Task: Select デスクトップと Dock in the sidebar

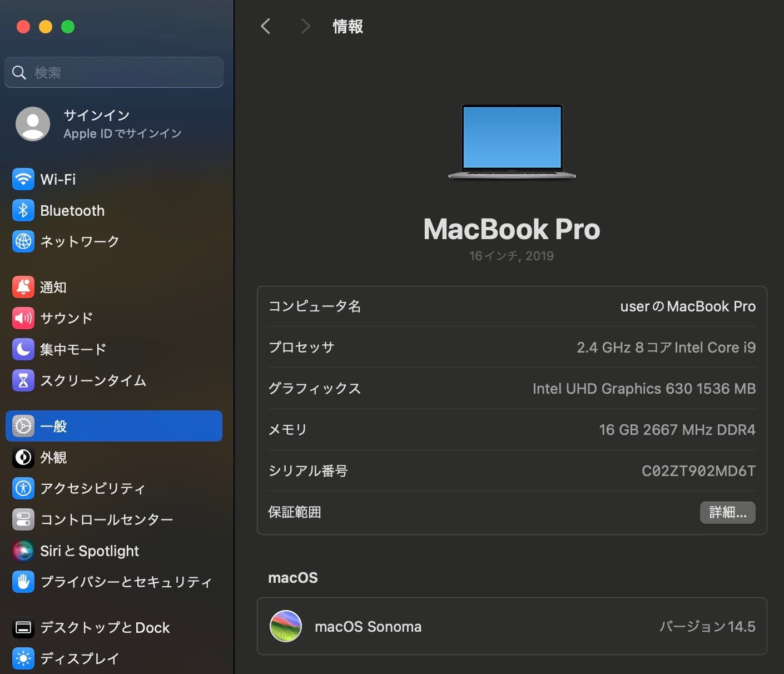Action: [114, 627]
